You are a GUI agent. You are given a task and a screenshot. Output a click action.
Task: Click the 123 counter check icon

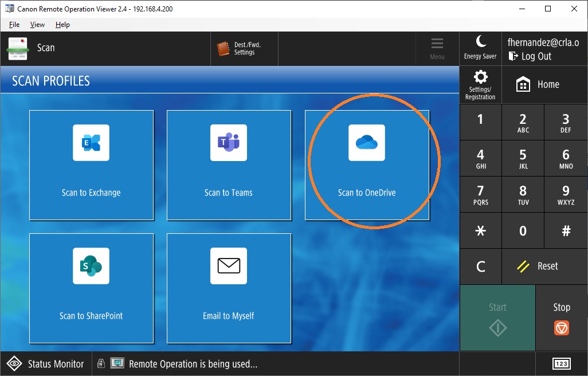[562, 363]
